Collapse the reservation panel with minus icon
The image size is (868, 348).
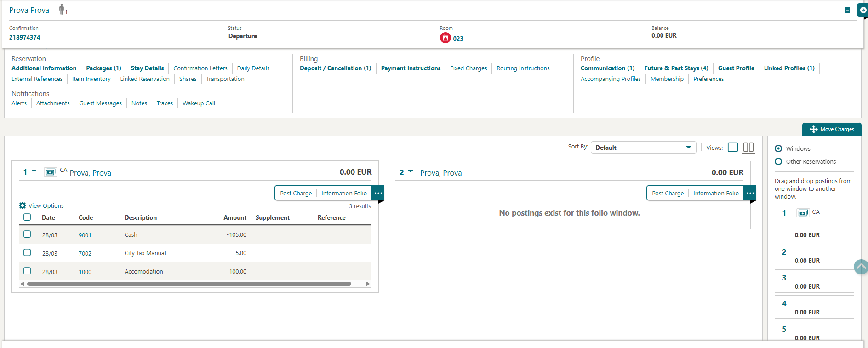coord(847,10)
